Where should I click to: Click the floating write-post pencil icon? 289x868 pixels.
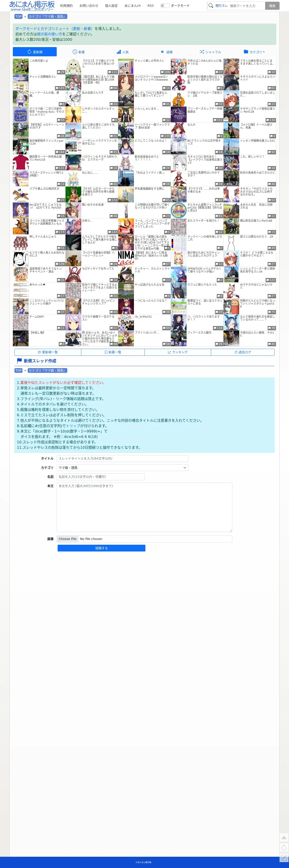(284, 858)
